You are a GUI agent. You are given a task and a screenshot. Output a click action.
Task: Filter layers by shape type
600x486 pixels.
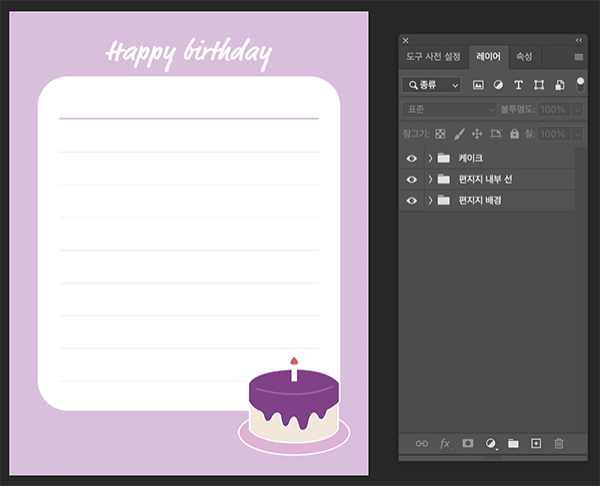(x=539, y=85)
